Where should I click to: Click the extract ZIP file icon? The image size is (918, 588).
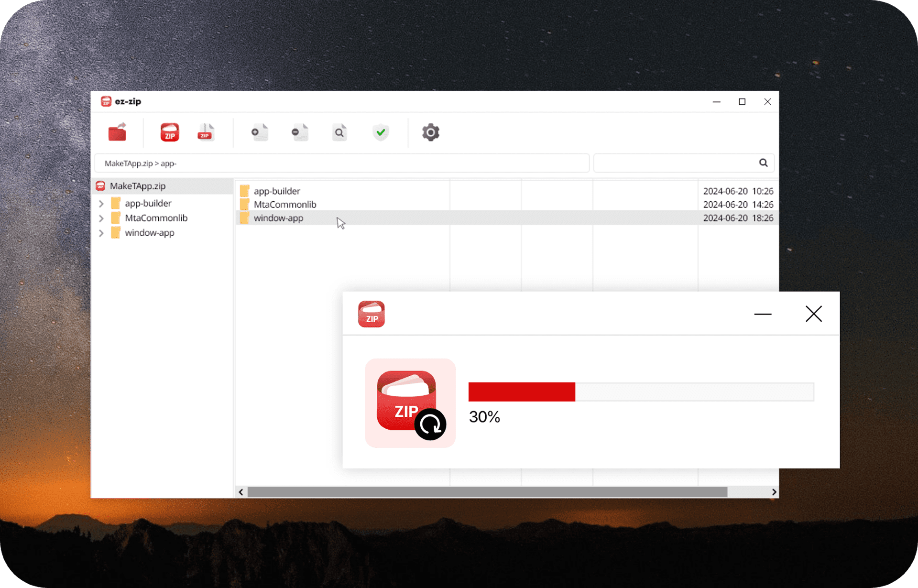tap(206, 132)
